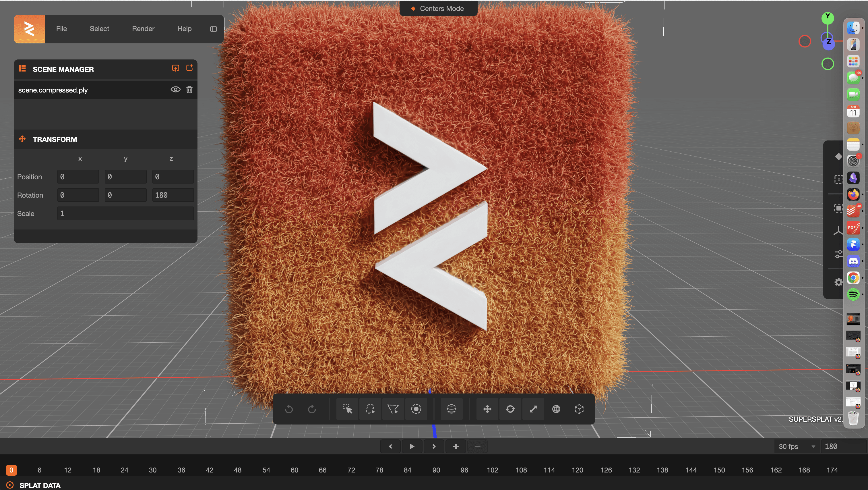Select the brush selection tool
The width and height of the screenshot is (868, 490).
[x=416, y=409]
